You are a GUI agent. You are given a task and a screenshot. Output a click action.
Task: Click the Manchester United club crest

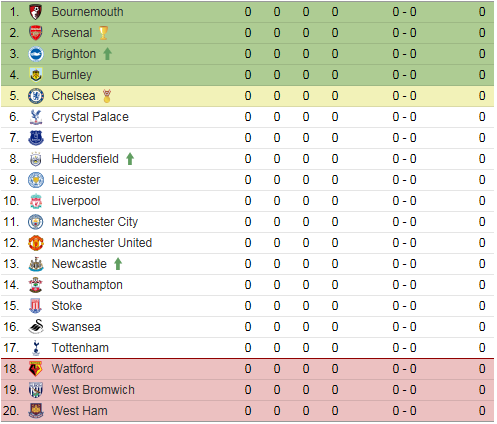tap(36, 243)
